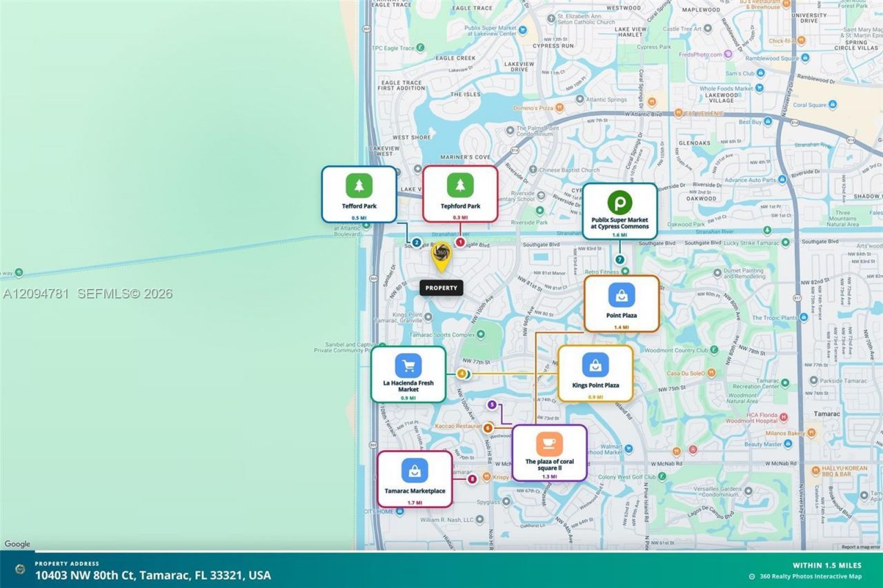883x588 pixels.
Task: Click the property address text in footer
Action: point(153,575)
